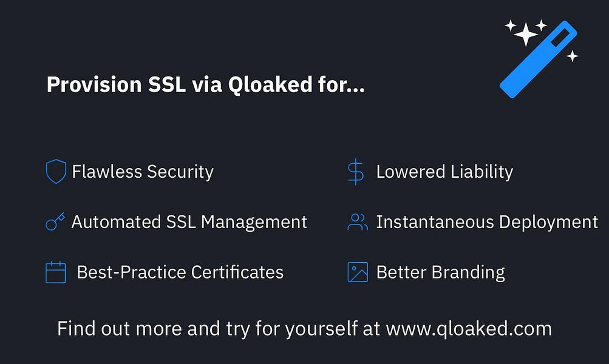Select the Best-Practice Certificates label
Screen dimensions: 609x364
(180, 272)
